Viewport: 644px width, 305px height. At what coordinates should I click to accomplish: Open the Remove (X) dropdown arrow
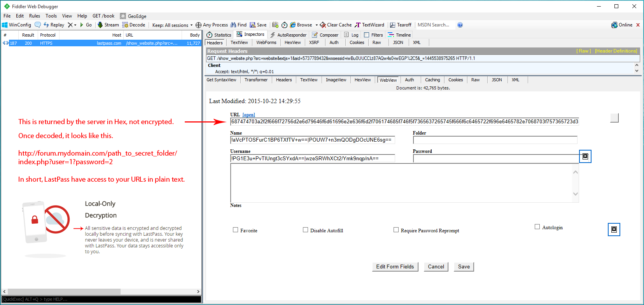click(x=75, y=25)
